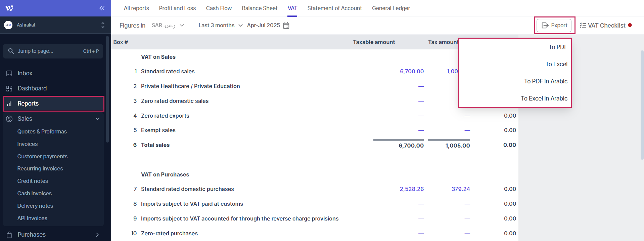Image resolution: width=644 pixels, height=241 pixels.
Task: Open the Inbox icon in sidebar
Action: point(9,73)
